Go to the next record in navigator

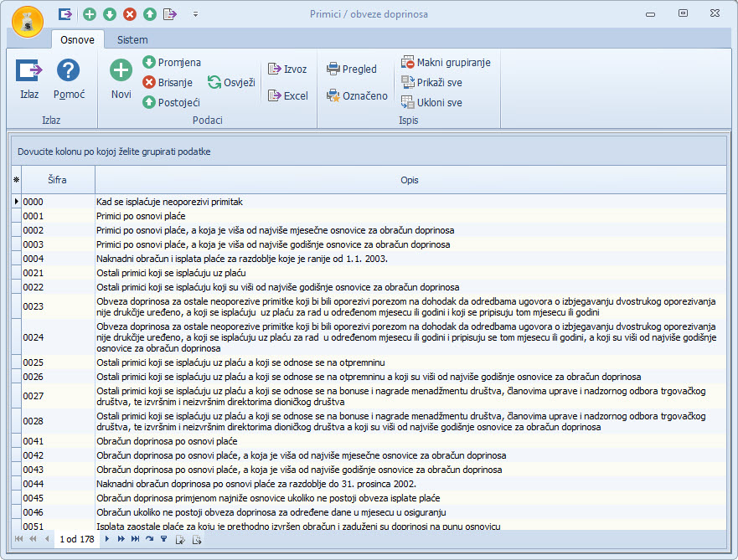[x=106, y=540]
